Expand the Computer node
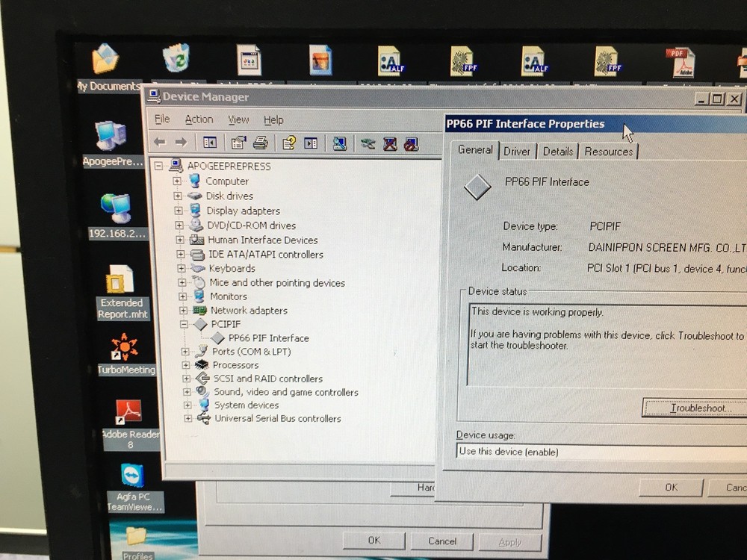This screenshot has height=560, width=747. coord(177,181)
